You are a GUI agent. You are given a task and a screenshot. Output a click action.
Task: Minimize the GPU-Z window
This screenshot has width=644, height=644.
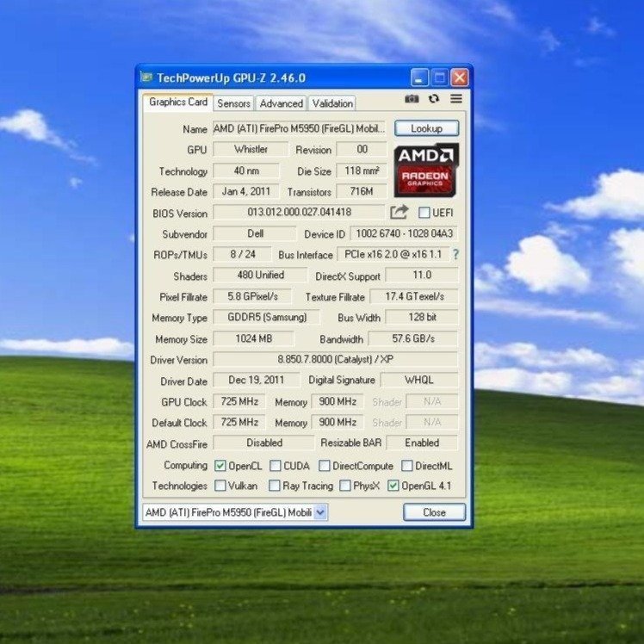tap(418, 77)
